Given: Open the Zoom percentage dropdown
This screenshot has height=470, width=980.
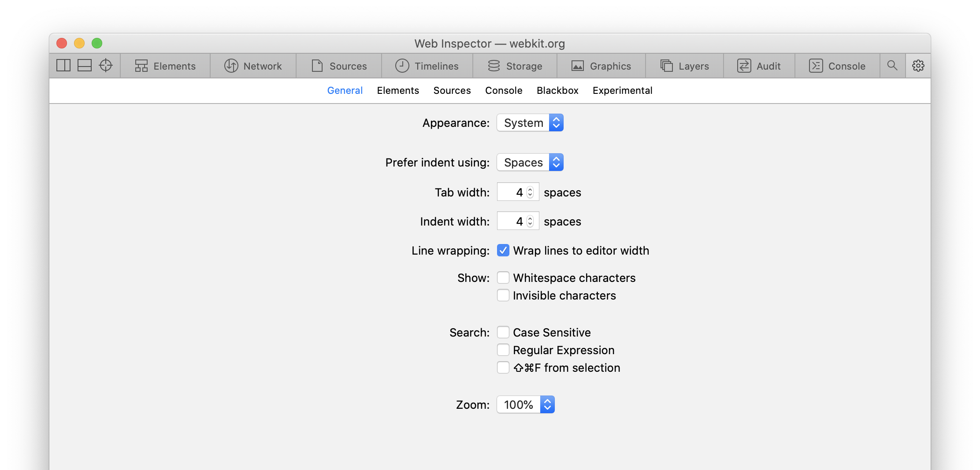Looking at the screenshot, I should coord(526,405).
